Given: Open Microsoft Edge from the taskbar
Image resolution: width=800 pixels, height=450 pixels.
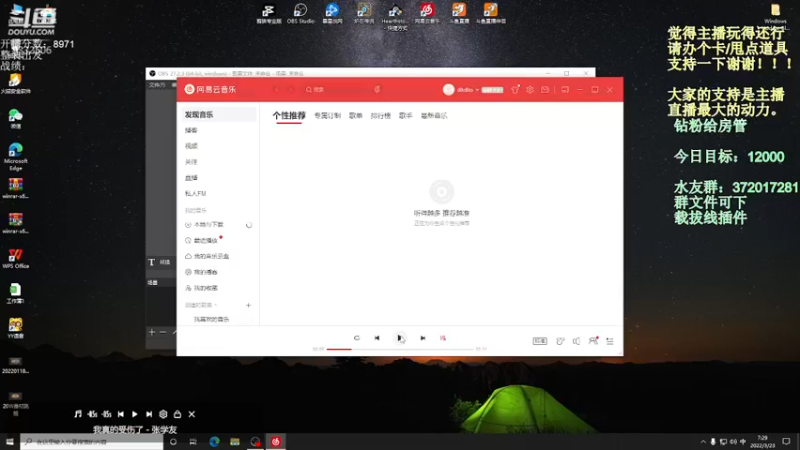Looking at the screenshot, I should click(x=214, y=442).
